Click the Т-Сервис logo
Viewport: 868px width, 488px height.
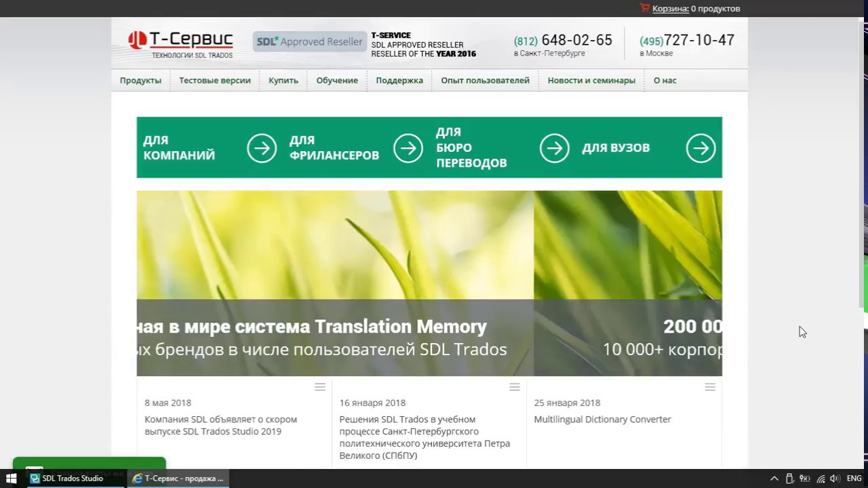[x=180, y=45]
